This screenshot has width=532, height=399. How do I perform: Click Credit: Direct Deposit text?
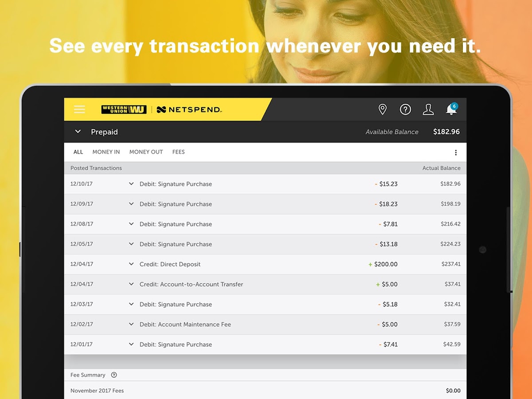[170, 264]
